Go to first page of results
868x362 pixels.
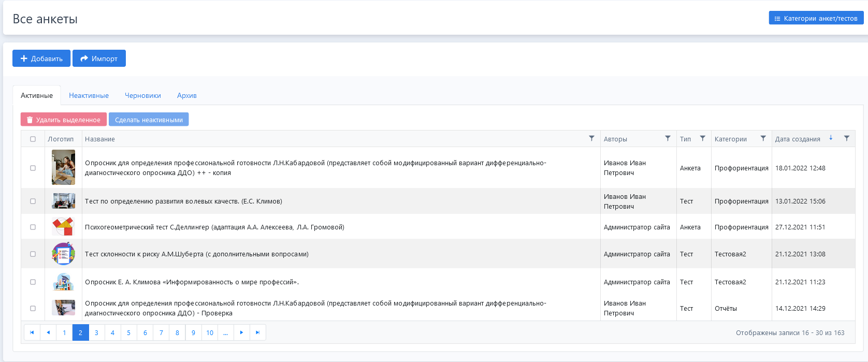pyautogui.click(x=32, y=332)
